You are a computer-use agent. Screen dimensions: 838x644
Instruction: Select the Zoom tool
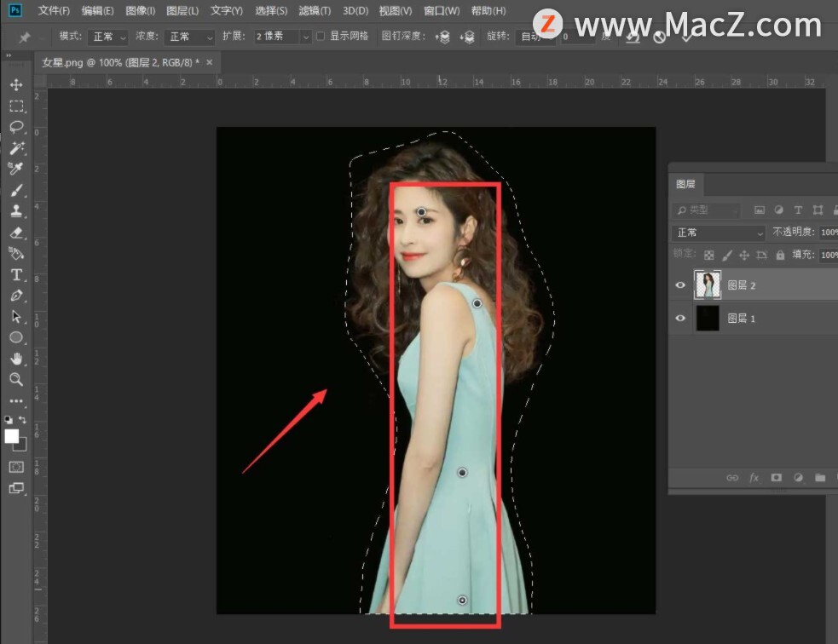[16, 380]
